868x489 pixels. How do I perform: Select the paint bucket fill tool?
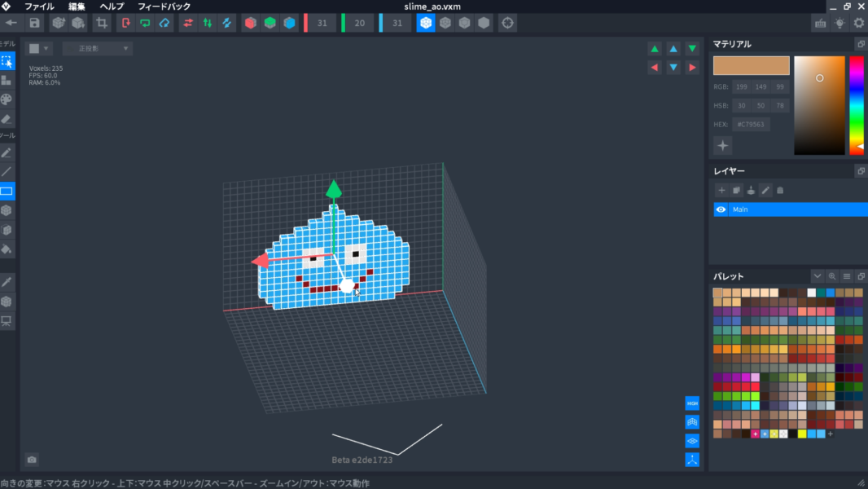[7, 249]
